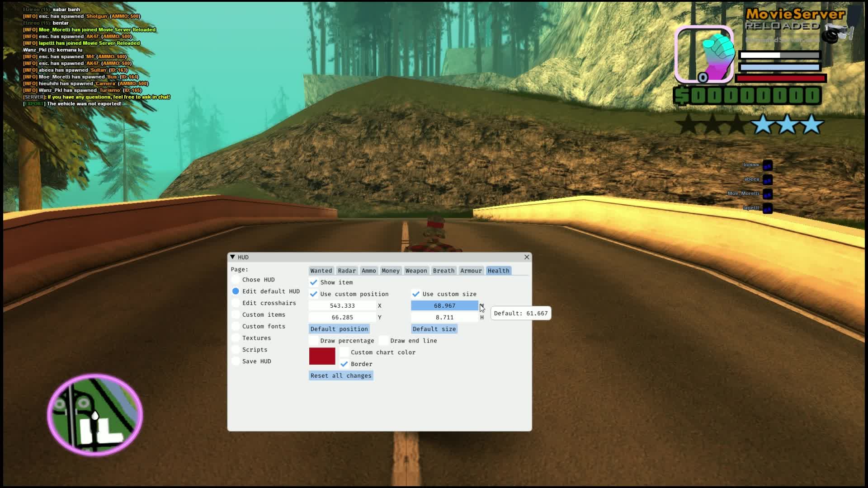868x488 pixels.
Task: Select the Save HUD page option
Action: click(236, 361)
